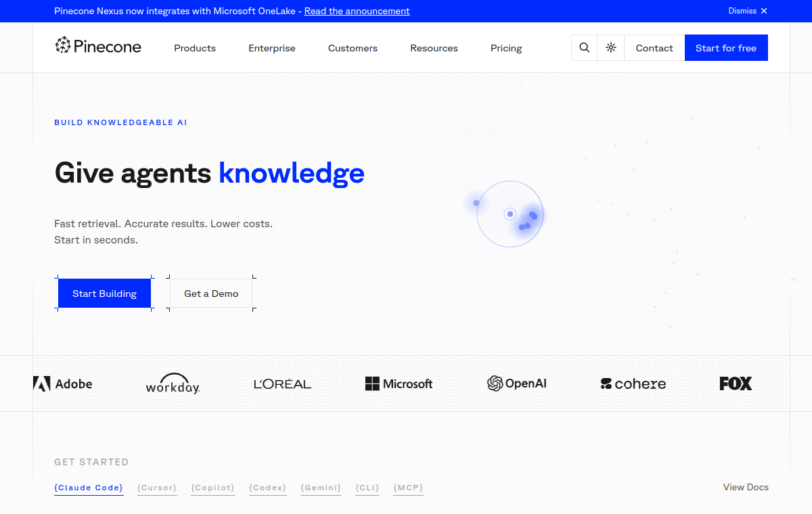Click the Start Building button
This screenshot has width=812, height=514.
click(104, 294)
